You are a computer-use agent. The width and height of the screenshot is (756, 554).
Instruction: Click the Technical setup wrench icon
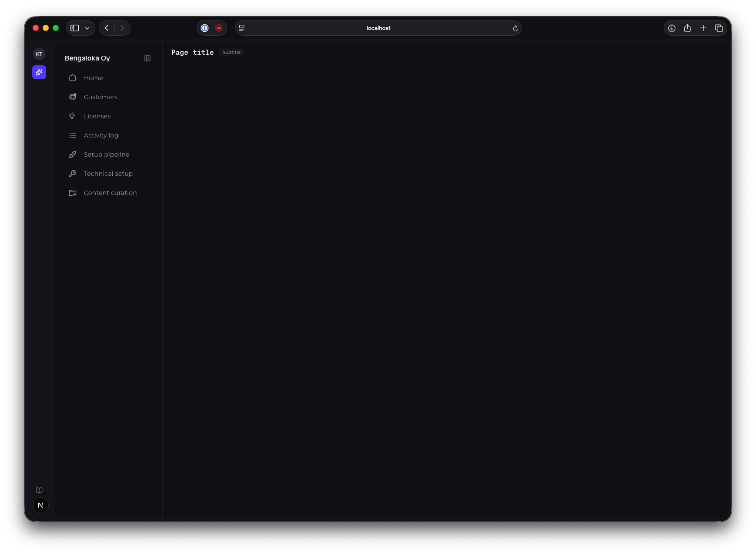(73, 174)
